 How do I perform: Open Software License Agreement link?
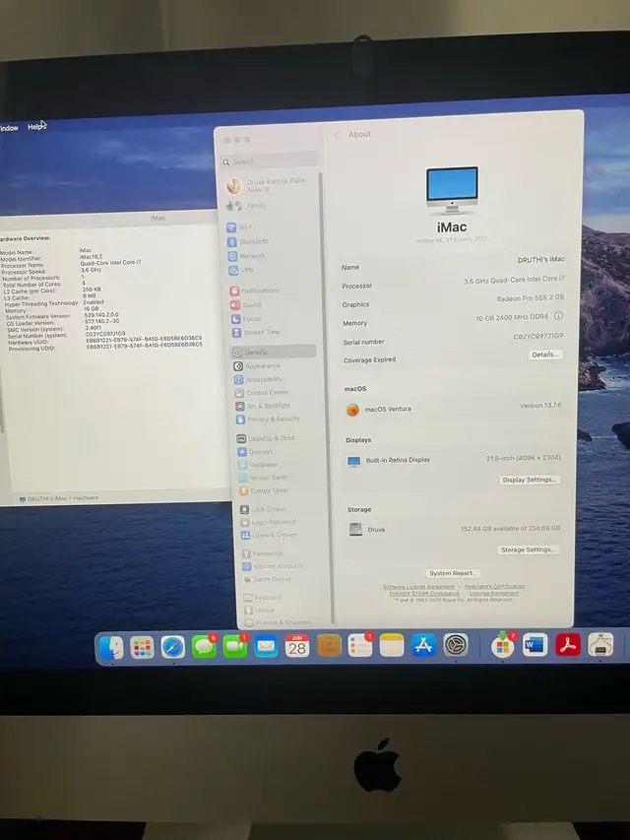[x=418, y=587]
